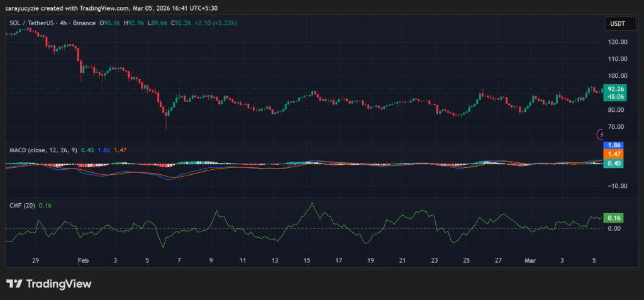
Task: Click the green 92.26 current price label
Action: (615, 89)
